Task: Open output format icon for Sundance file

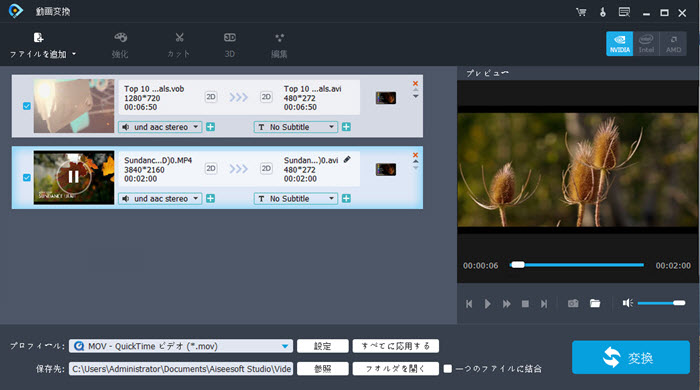Action: point(386,169)
